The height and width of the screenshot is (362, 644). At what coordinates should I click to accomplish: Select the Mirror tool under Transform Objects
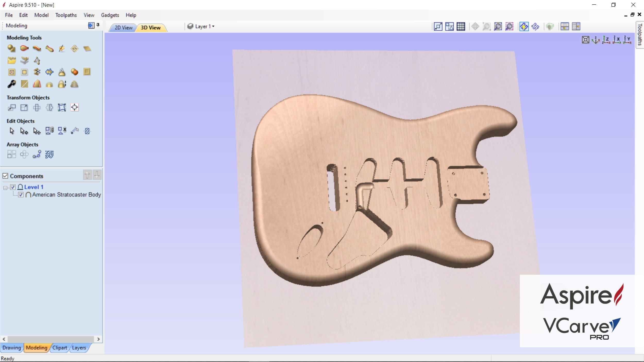point(50,108)
